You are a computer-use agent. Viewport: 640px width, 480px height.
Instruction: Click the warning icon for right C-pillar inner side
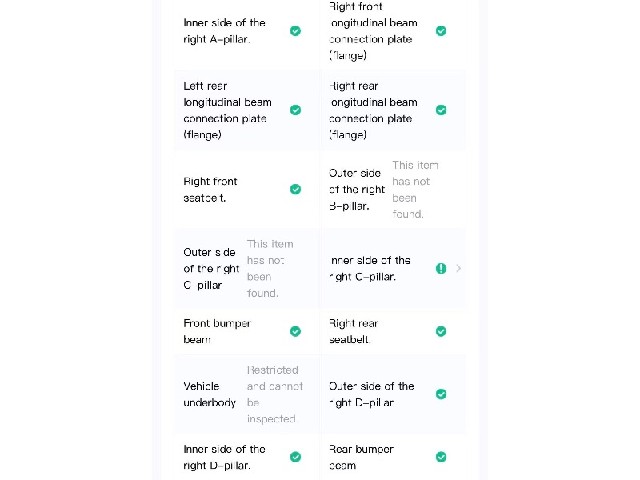pos(441,269)
